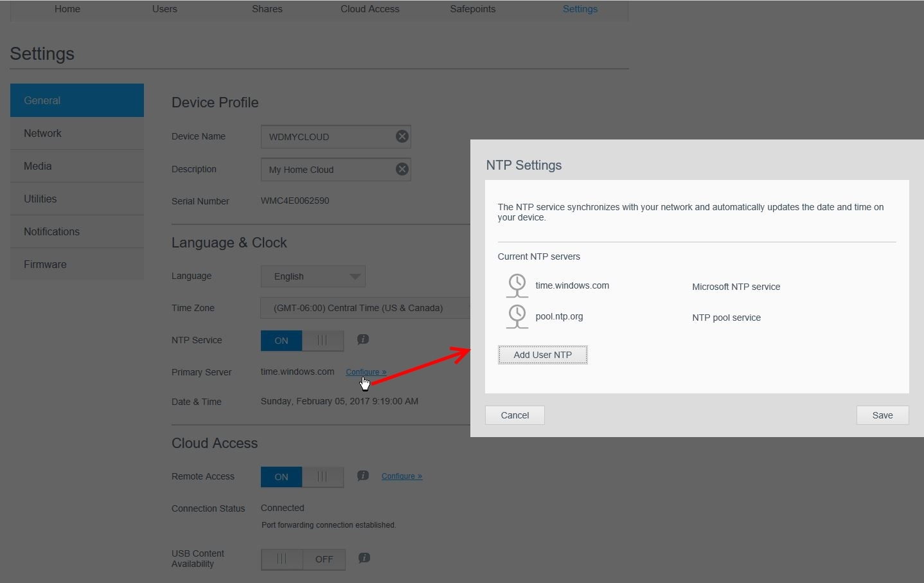The width and height of the screenshot is (924, 583).
Task: Select General in the settings sidebar
Action: [x=77, y=100]
